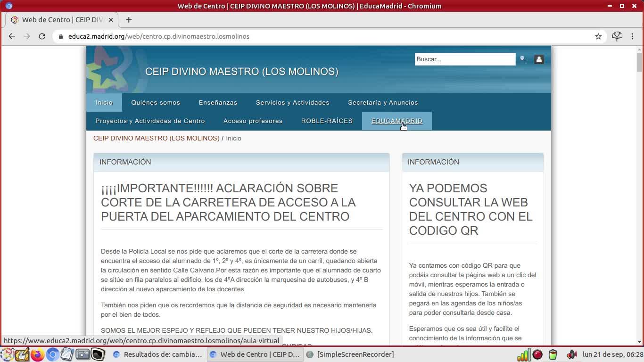Screen dimensions: 644x362
Task: Open the applications menu in the taskbar
Action: (x=7, y=354)
